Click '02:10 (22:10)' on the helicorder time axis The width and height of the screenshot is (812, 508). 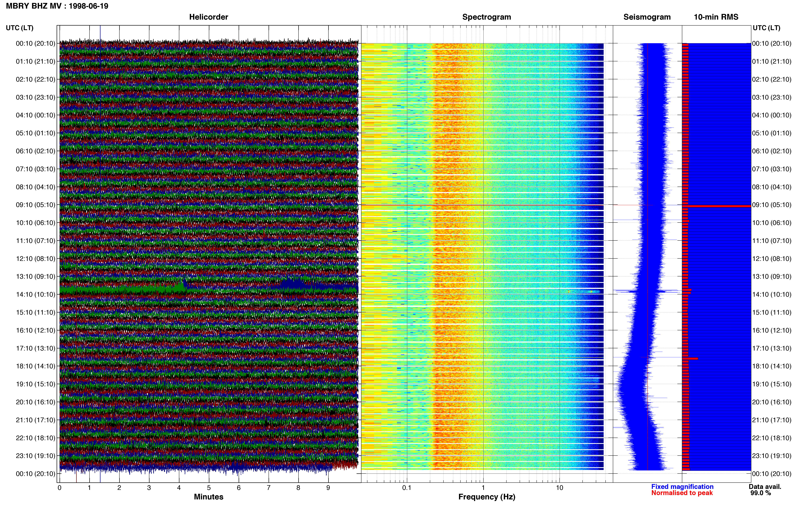pyautogui.click(x=36, y=79)
